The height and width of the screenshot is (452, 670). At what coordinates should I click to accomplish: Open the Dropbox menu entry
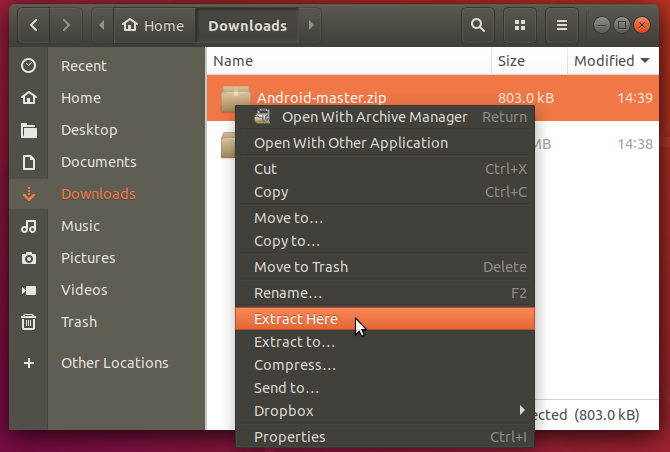tap(385, 411)
